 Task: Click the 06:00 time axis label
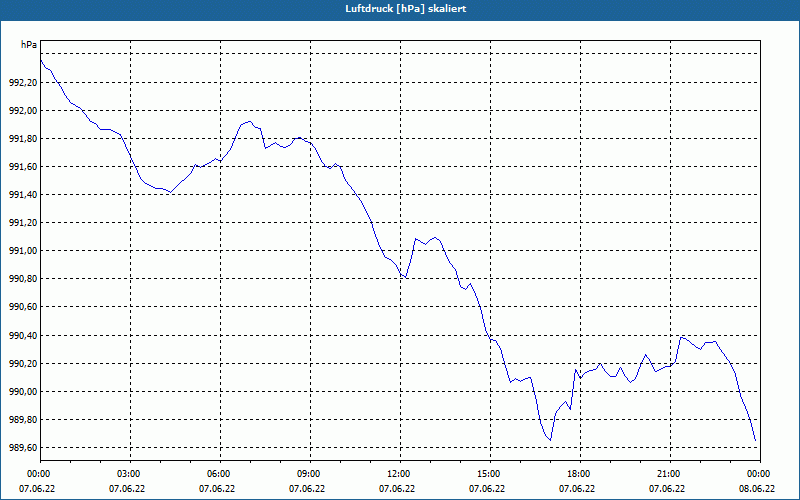point(220,474)
